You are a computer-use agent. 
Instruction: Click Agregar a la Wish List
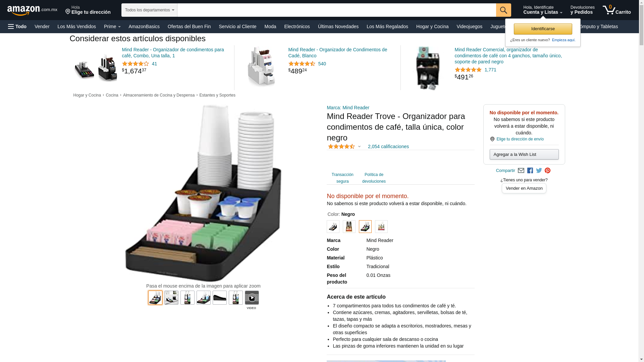524,155
